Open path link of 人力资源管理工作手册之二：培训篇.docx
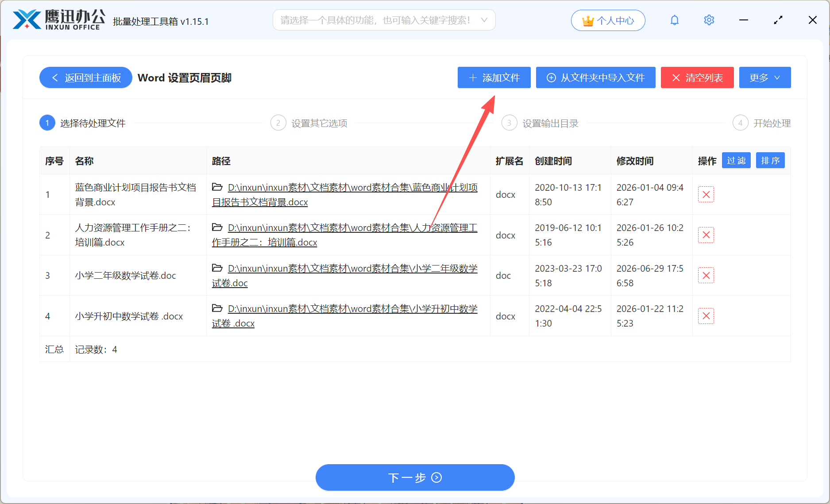 (345, 235)
